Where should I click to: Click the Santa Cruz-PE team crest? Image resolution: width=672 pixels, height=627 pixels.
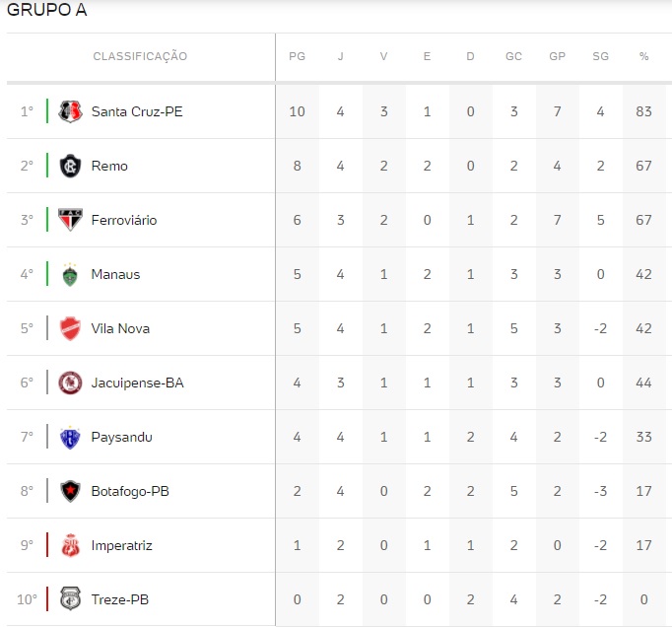tap(70, 111)
